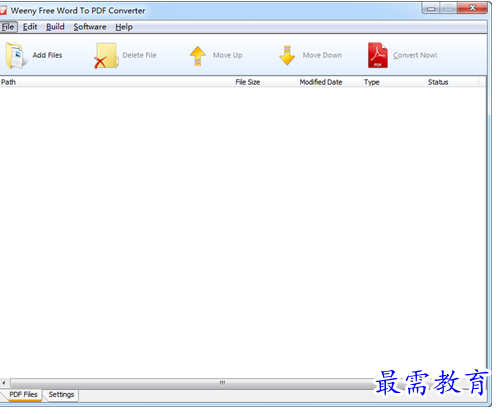Open the Build menu

(55, 27)
